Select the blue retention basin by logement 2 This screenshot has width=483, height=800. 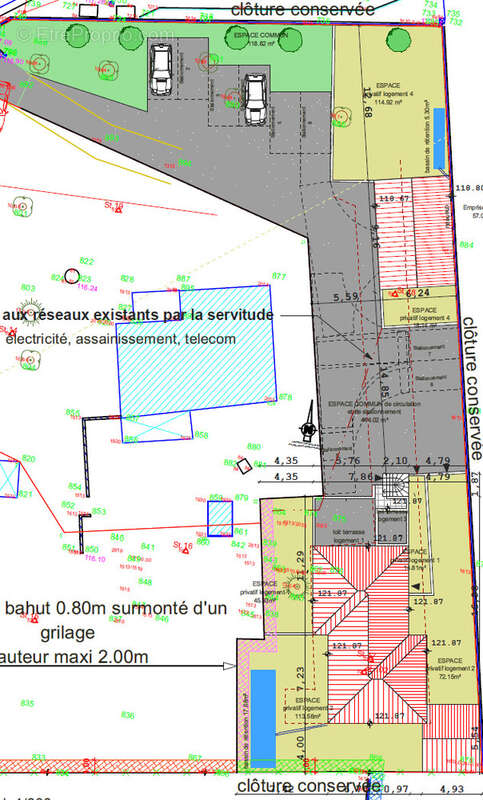[263, 718]
